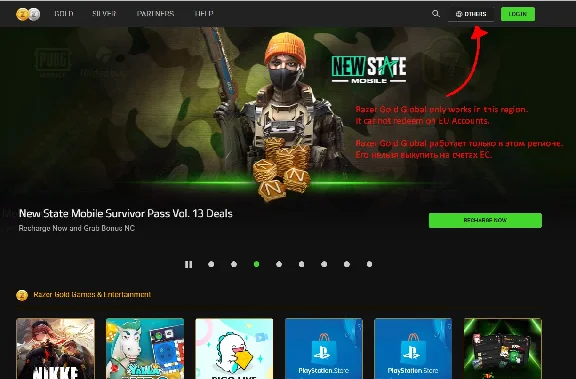576x379 pixels.
Task: Open the OTHERS region selector
Action: point(471,14)
